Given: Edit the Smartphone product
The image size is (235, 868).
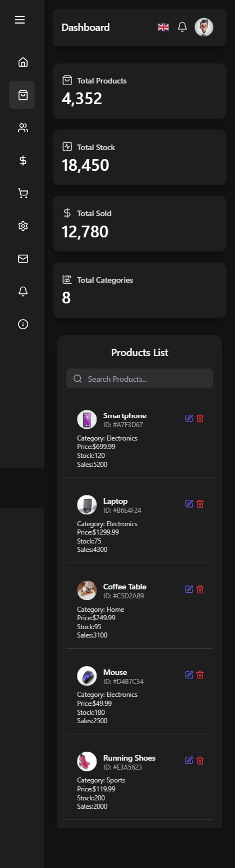Looking at the screenshot, I should (189, 418).
